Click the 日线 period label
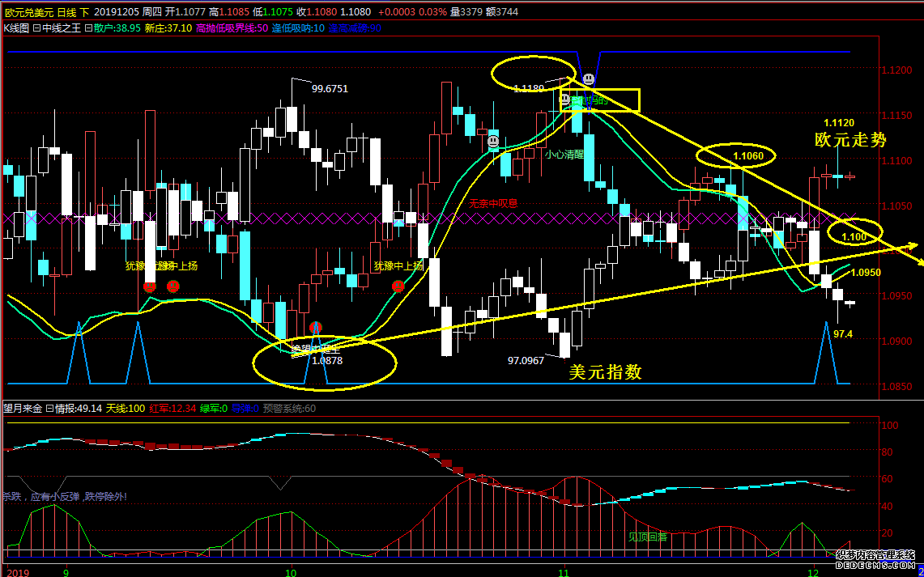 tap(66, 11)
